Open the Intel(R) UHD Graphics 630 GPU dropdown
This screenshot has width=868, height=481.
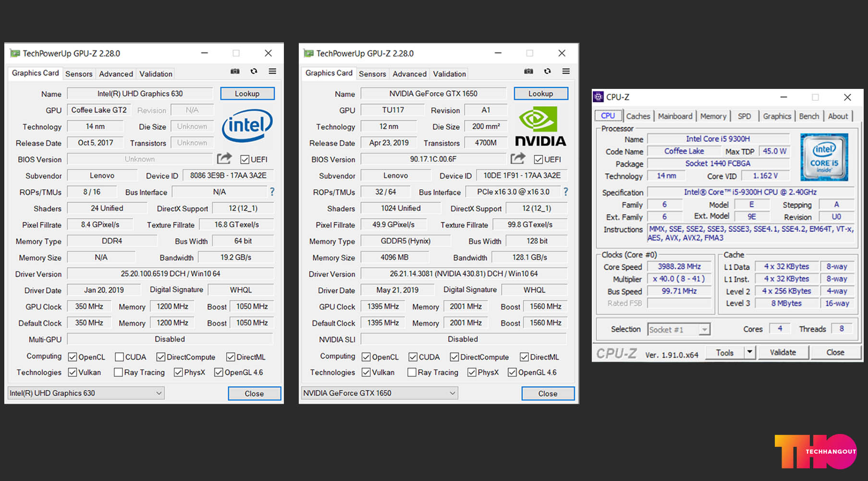(86, 393)
